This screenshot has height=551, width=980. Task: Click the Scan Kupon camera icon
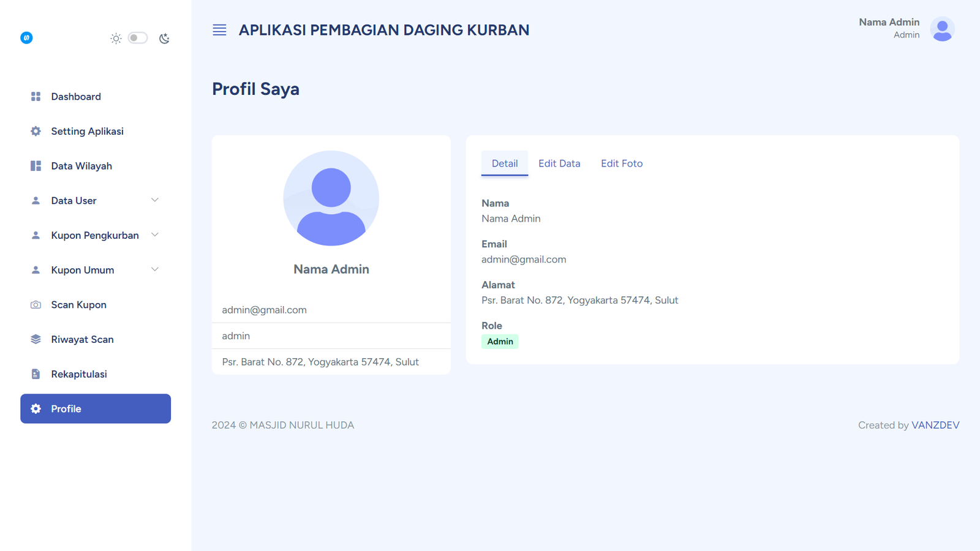click(36, 305)
